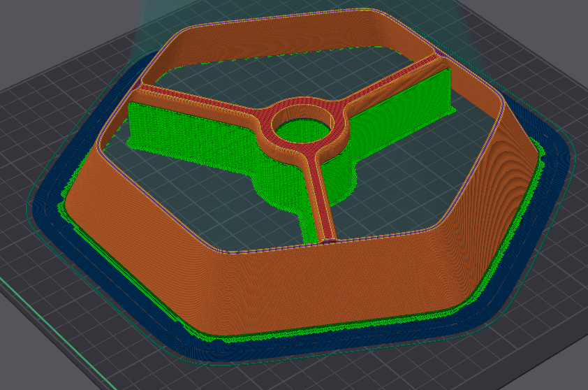Click the red spoke leading to the front wall
This screenshot has width=588, height=390.
click(x=323, y=199)
